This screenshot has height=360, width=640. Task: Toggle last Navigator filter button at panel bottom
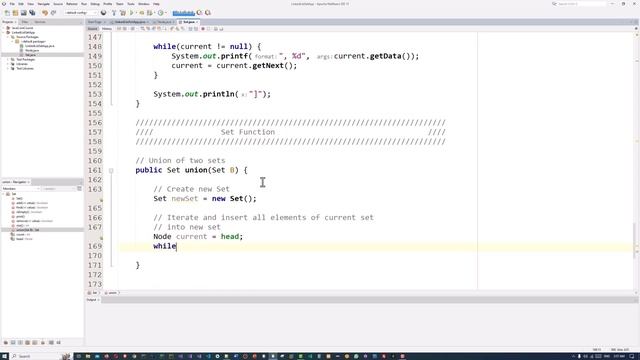click(58, 342)
